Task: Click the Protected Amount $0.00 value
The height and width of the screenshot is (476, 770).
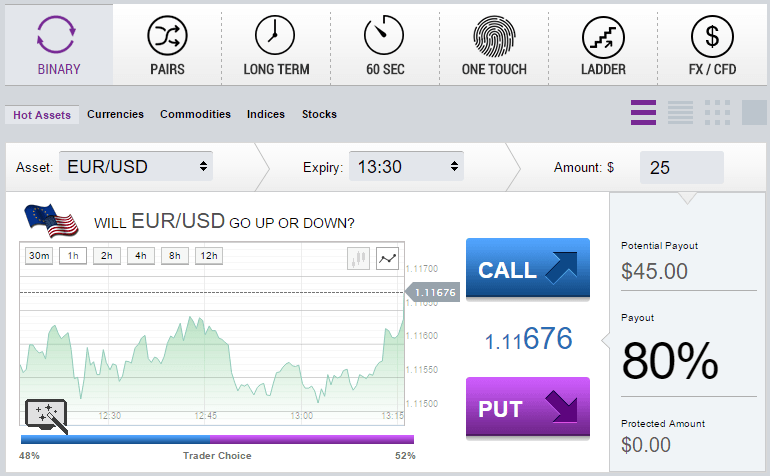Action: point(646,445)
